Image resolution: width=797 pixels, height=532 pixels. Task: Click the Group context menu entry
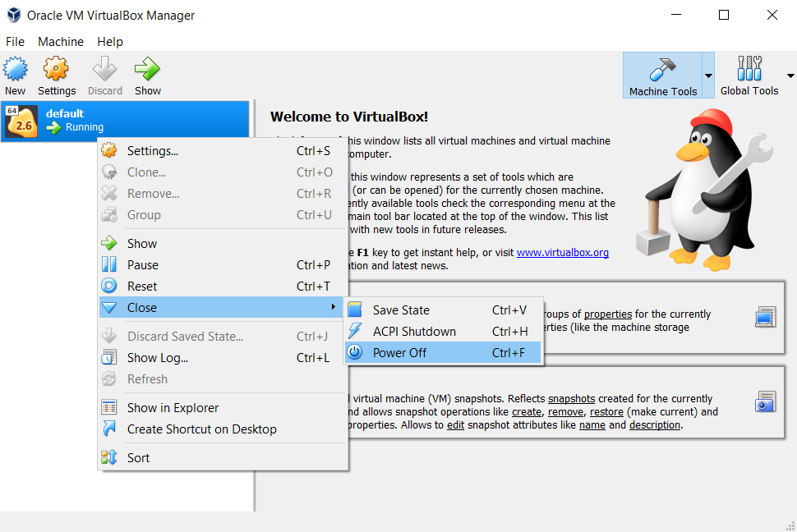[x=223, y=215]
